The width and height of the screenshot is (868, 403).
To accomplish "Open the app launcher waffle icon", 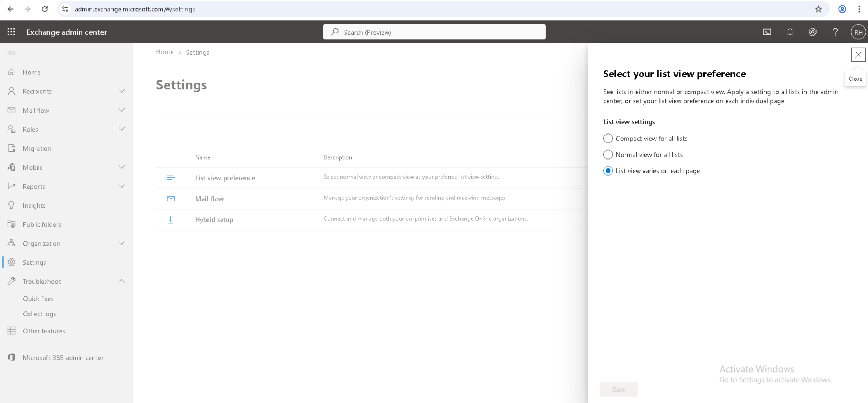I will pos(11,32).
